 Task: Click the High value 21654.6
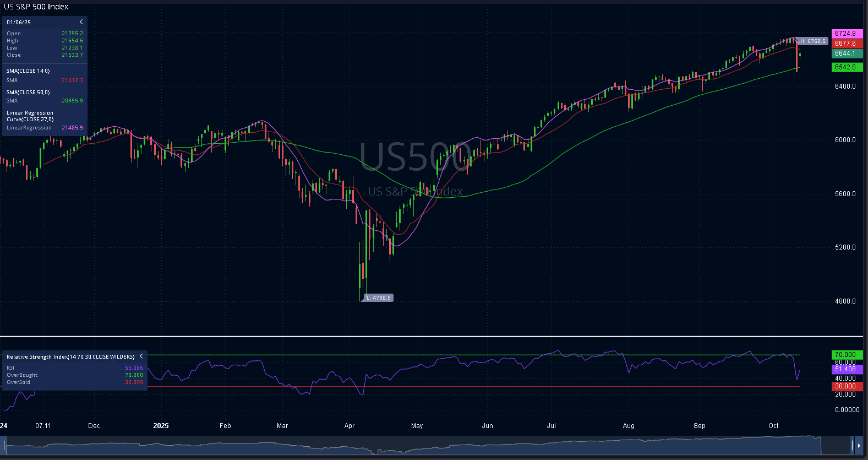click(72, 41)
